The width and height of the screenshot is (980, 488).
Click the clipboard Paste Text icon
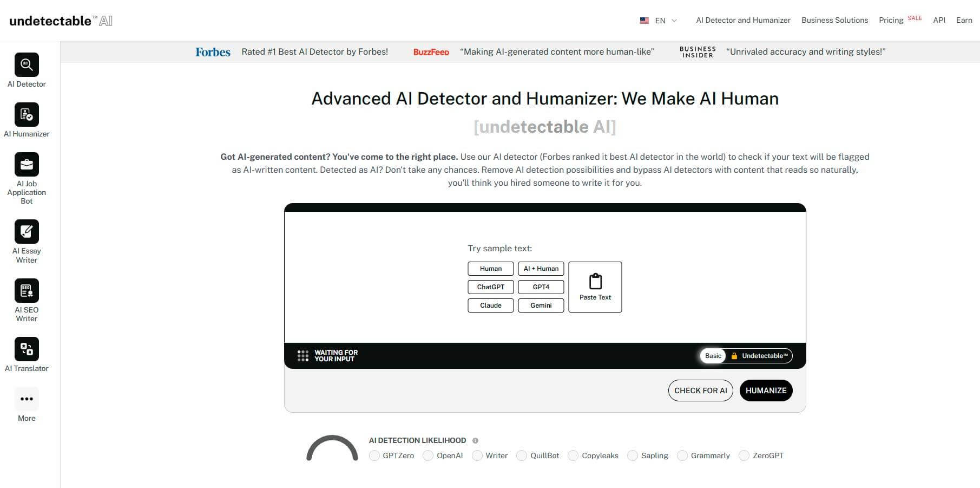point(595,281)
